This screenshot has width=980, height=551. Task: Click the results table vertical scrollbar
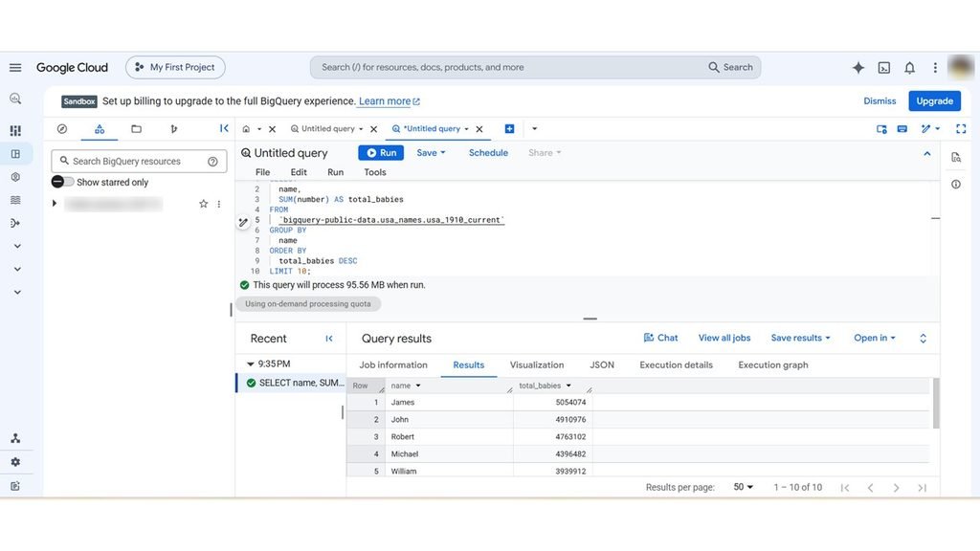pos(936,404)
